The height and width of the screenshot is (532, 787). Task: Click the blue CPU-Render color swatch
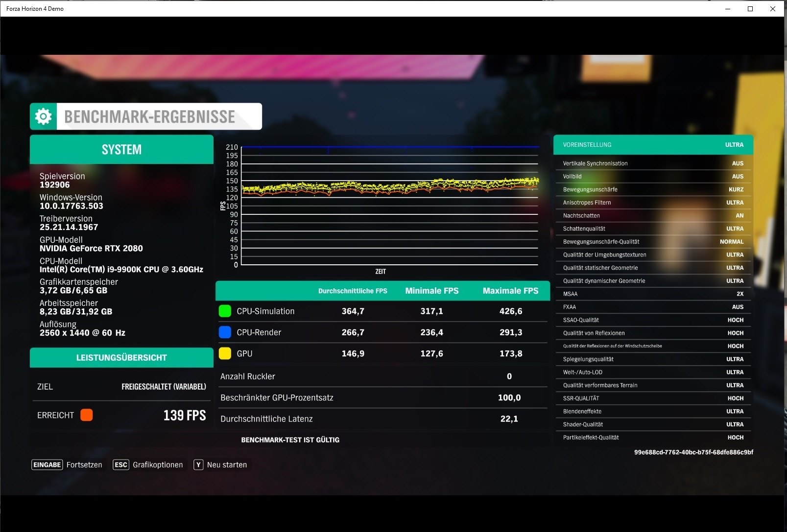tap(225, 332)
